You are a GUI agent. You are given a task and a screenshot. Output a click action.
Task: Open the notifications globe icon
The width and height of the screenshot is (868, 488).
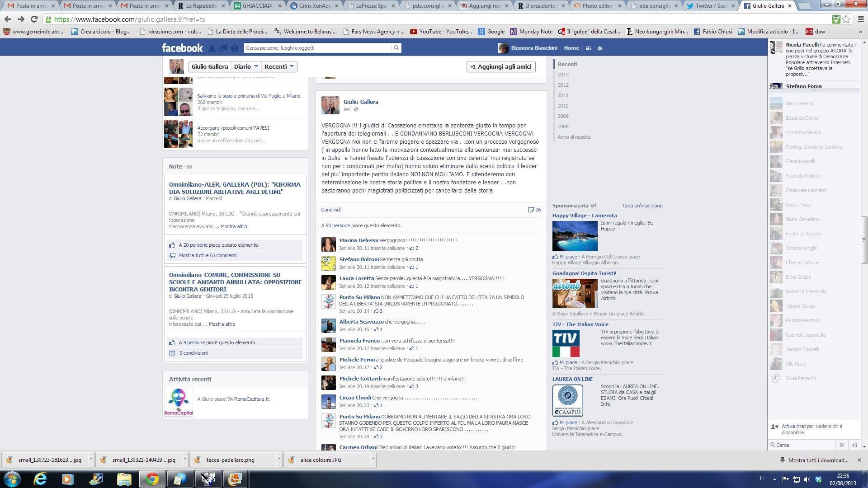234,48
